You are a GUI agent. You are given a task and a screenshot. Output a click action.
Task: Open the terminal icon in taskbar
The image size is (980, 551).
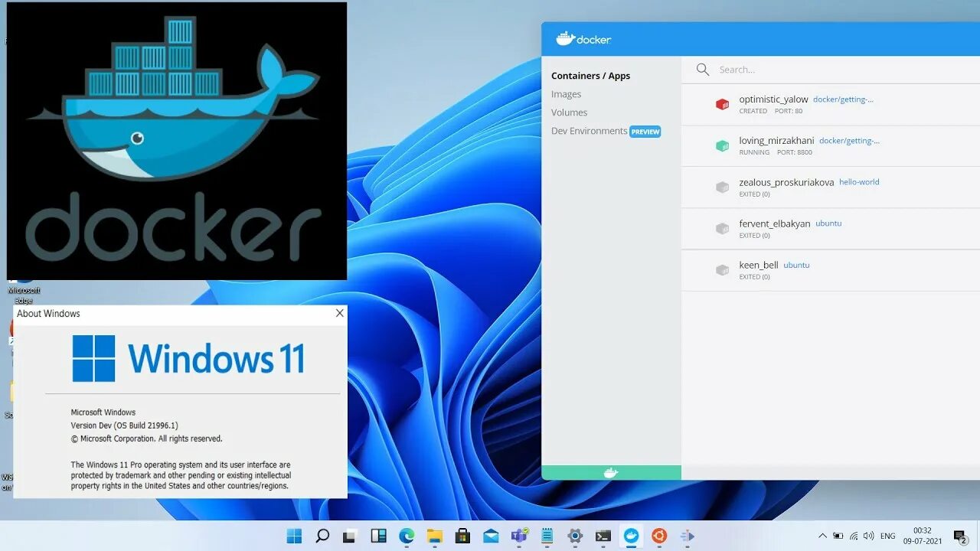pos(603,536)
